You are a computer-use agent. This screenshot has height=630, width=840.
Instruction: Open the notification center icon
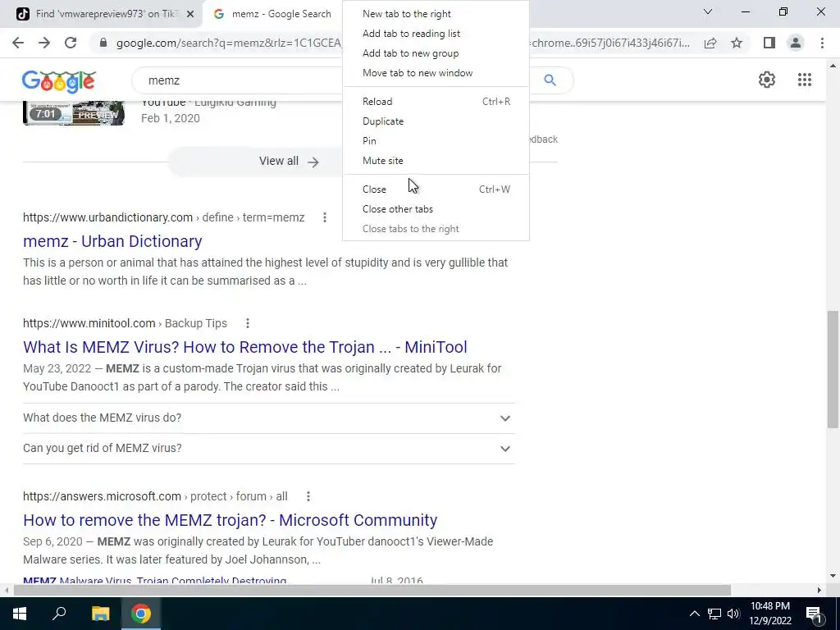pyautogui.click(x=814, y=614)
